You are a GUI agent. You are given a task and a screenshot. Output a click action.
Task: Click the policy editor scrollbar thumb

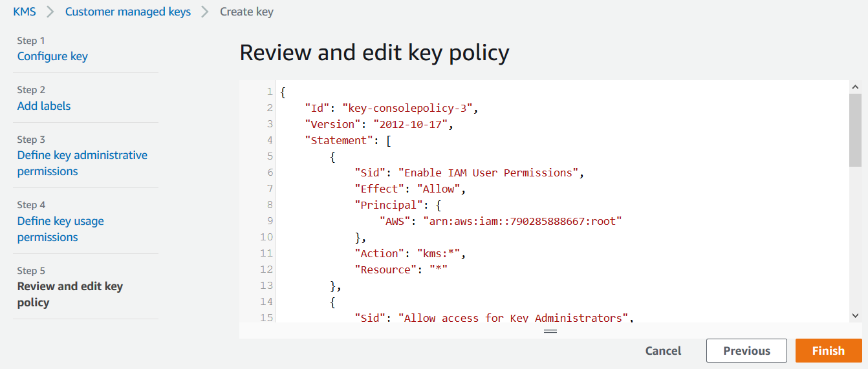tap(855, 129)
